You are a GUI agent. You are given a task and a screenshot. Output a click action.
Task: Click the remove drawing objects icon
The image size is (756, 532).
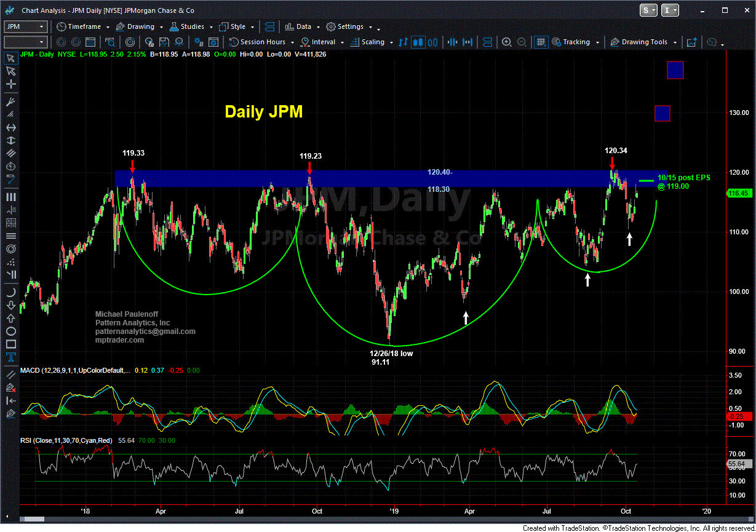(x=10, y=387)
